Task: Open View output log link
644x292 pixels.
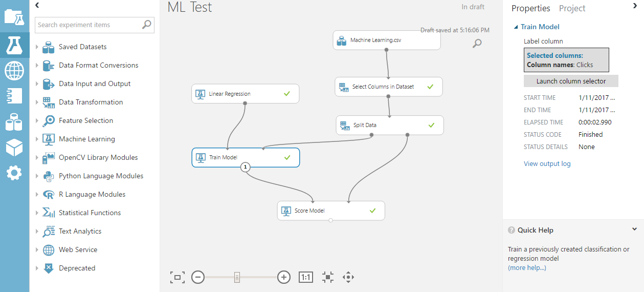Action: pos(547,164)
